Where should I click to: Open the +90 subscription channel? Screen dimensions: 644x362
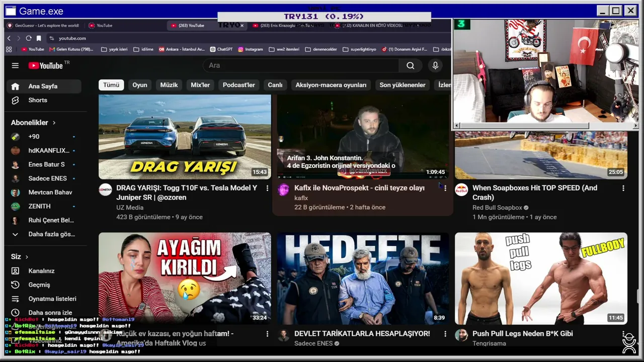[x=44, y=136]
